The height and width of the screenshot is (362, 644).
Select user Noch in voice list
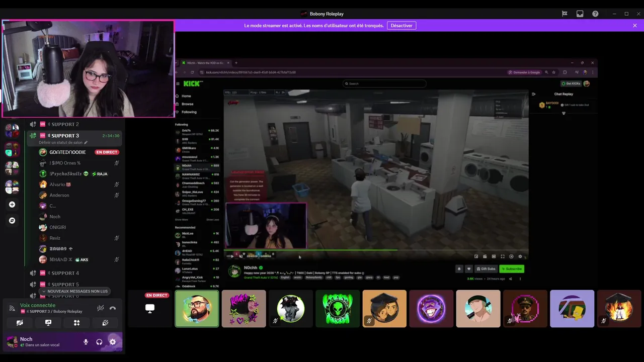[79, 217]
